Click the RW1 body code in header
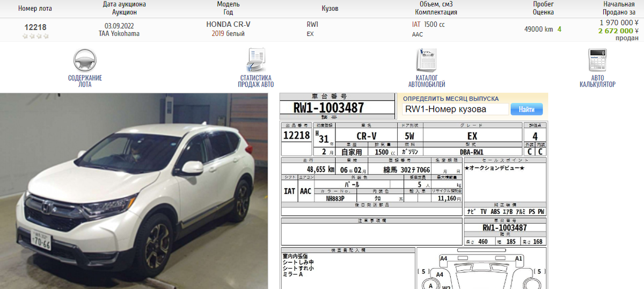Image resolution: width=644 pixels, height=289 pixels. click(x=312, y=25)
